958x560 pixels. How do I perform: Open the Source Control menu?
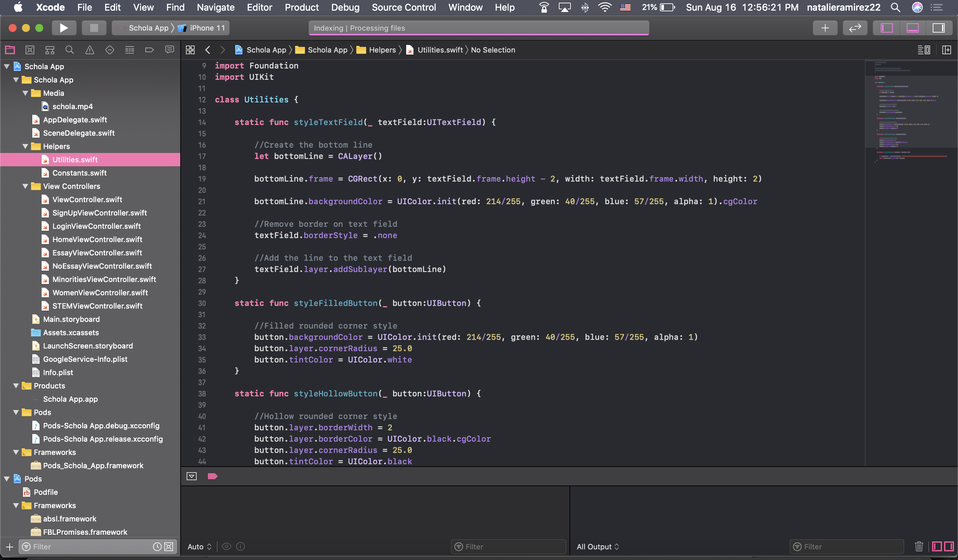[403, 7]
